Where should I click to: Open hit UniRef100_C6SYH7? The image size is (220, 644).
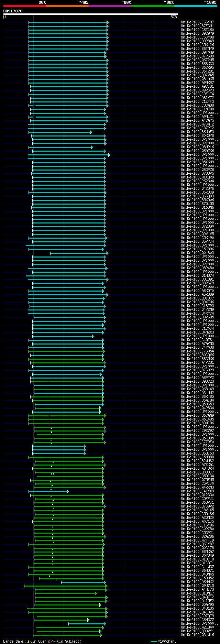point(197,22)
